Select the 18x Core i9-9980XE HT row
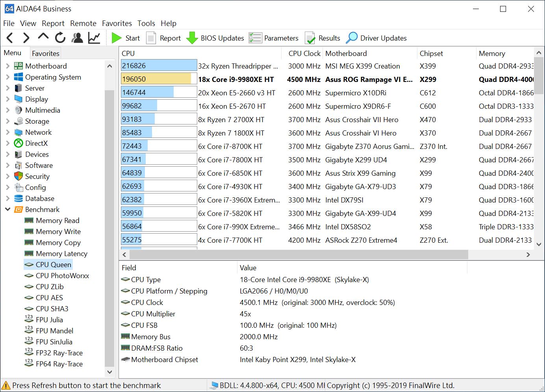Screen dimensions: 545x392 tap(327, 79)
